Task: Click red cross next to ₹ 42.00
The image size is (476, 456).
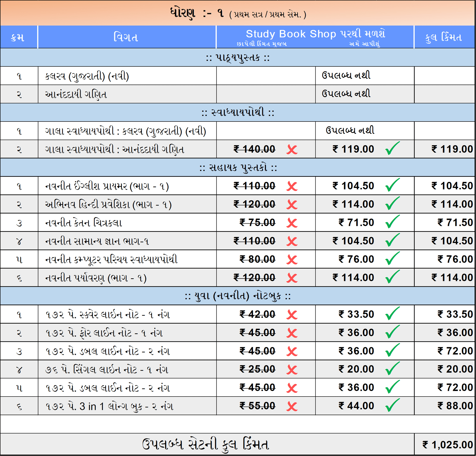Action: coord(292,315)
